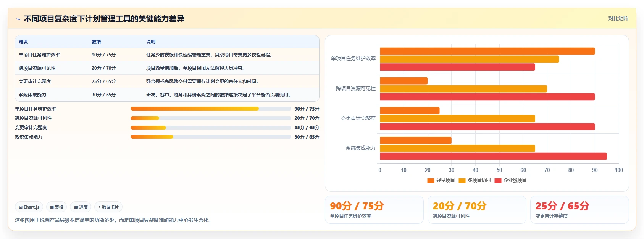Image resolution: width=644 pixels, height=239 pixels.
Task: Click the 跨项目资源可见性 progress bar
Action: click(x=211, y=118)
